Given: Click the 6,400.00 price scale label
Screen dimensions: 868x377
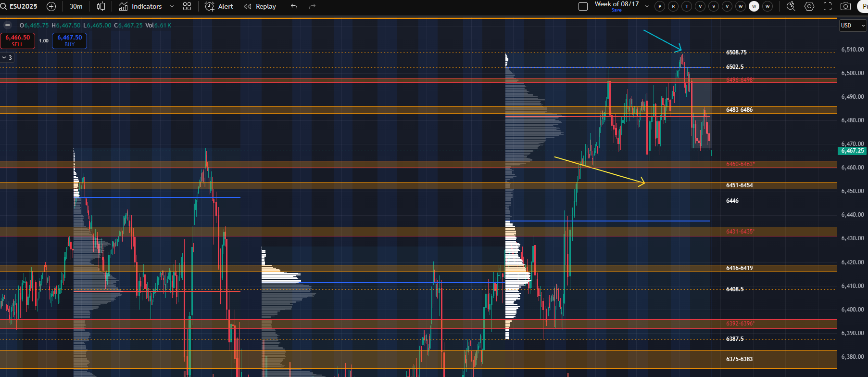Looking at the screenshot, I should [853, 310].
